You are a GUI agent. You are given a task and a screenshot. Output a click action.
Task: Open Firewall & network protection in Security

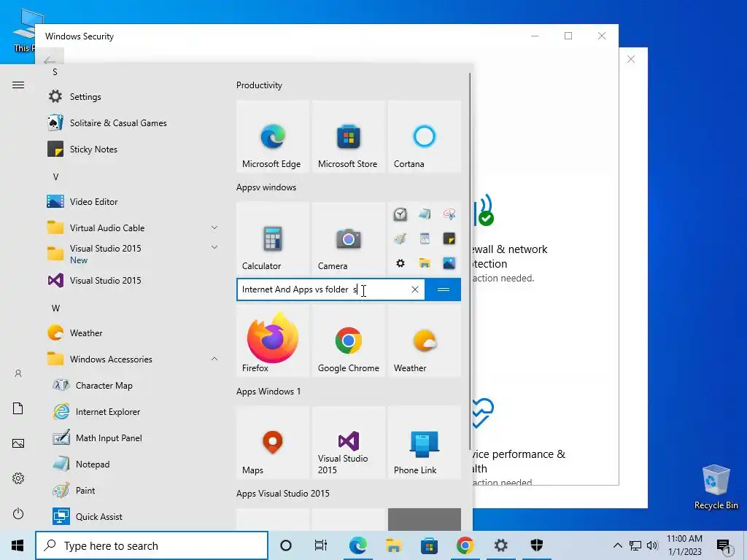click(x=510, y=256)
